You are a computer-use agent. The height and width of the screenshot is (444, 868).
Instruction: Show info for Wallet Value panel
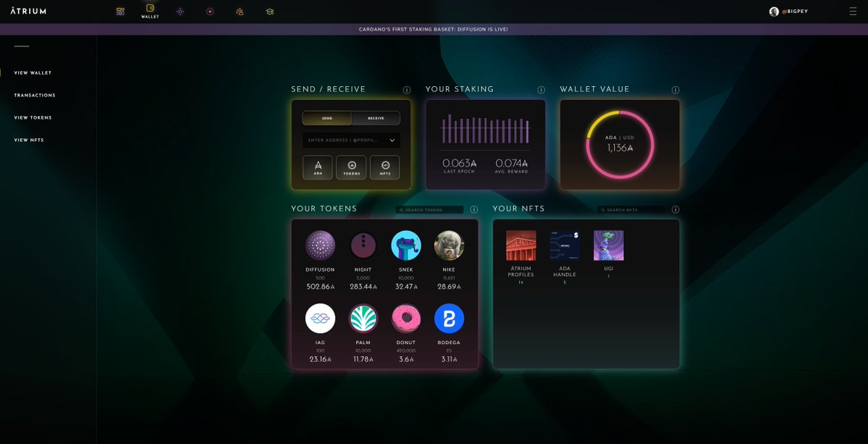point(675,90)
